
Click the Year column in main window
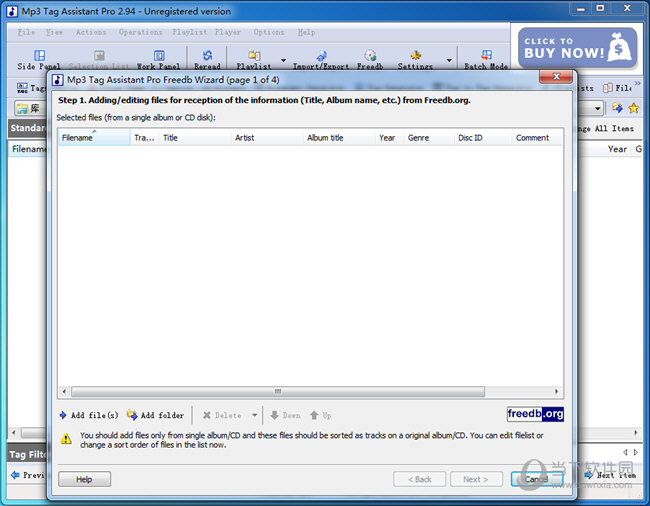point(617,149)
